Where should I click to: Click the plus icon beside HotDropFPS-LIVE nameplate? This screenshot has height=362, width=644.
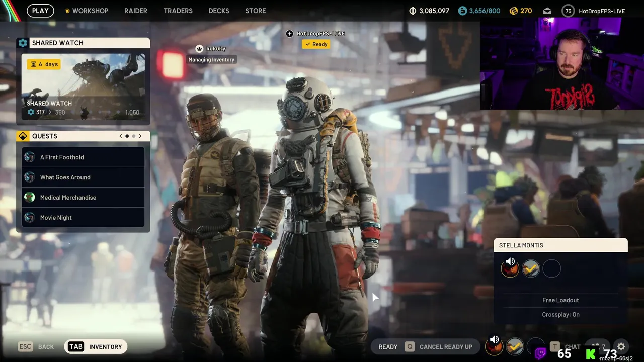289,34
